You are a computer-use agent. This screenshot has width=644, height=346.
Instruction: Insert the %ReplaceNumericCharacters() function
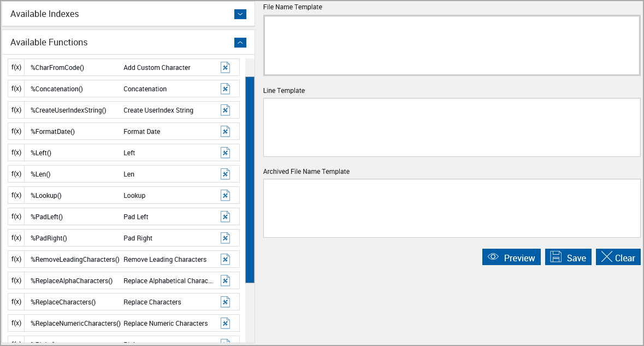pos(225,323)
